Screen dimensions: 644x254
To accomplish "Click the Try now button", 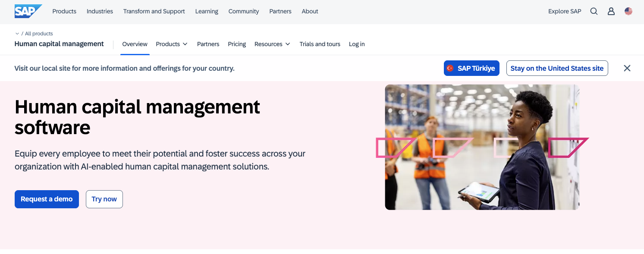I will [104, 199].
